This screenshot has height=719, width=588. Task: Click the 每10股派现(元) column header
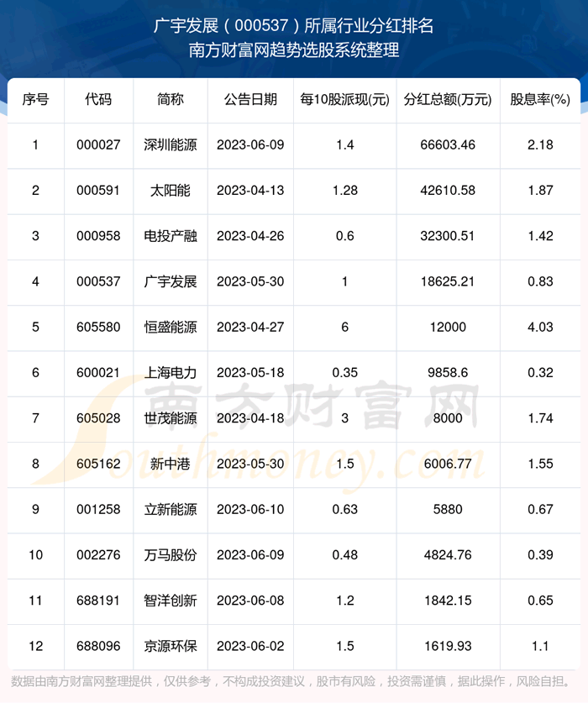click(344, 99)
